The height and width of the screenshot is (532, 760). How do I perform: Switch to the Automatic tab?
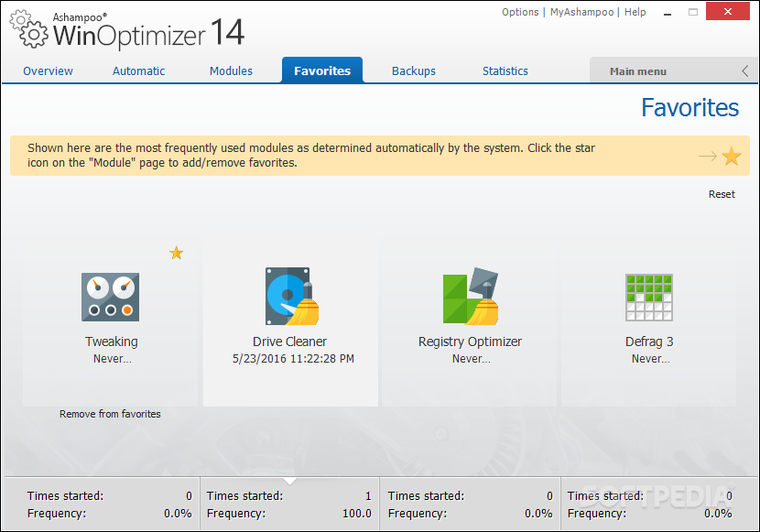tap(138, 71)
